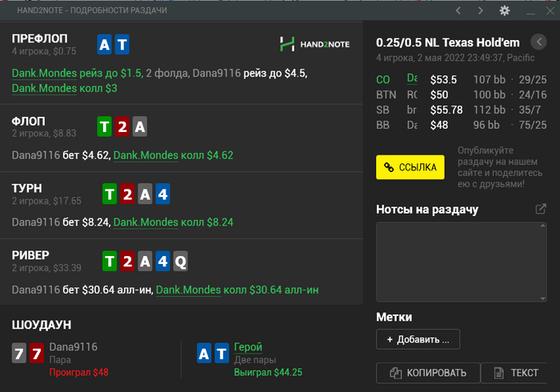Click the РИВЕР street heading
The width and height of the screenshot is (560, 392).
[30, 255]
